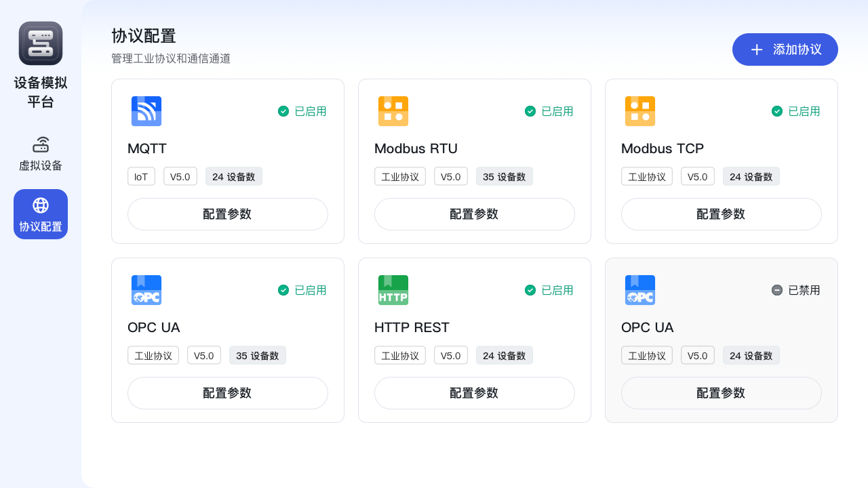Click the 35 设备数 chip on Modbus RTU
The image size is (868, 488).
pos(505,176)
